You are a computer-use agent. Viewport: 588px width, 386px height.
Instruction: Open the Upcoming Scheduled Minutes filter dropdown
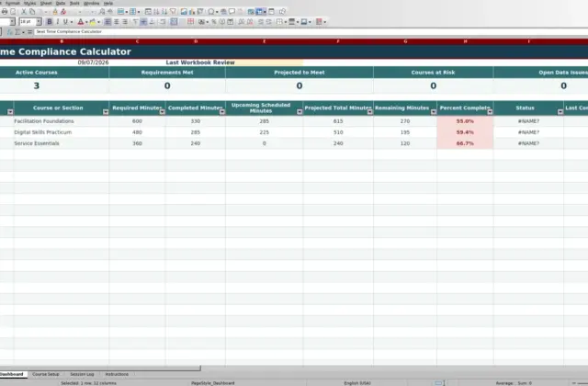point(300,112)
